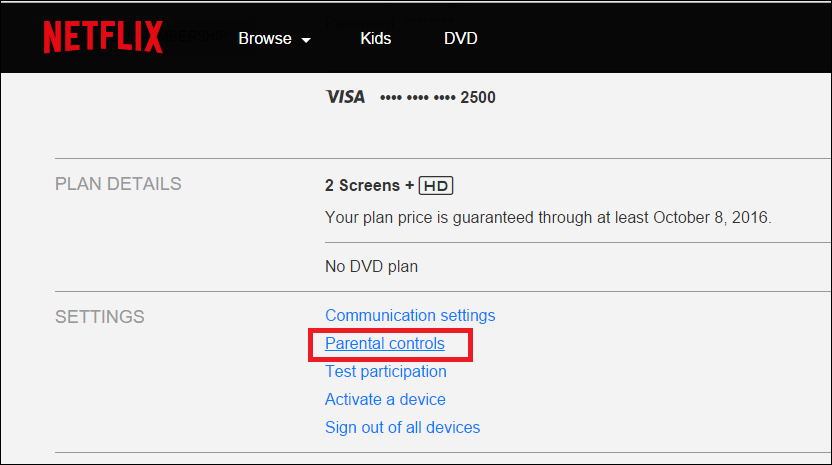This screenshot has width=832, height=465.
Task: Click the SETTINGS section heading
Action: click(x=100, y=317)
